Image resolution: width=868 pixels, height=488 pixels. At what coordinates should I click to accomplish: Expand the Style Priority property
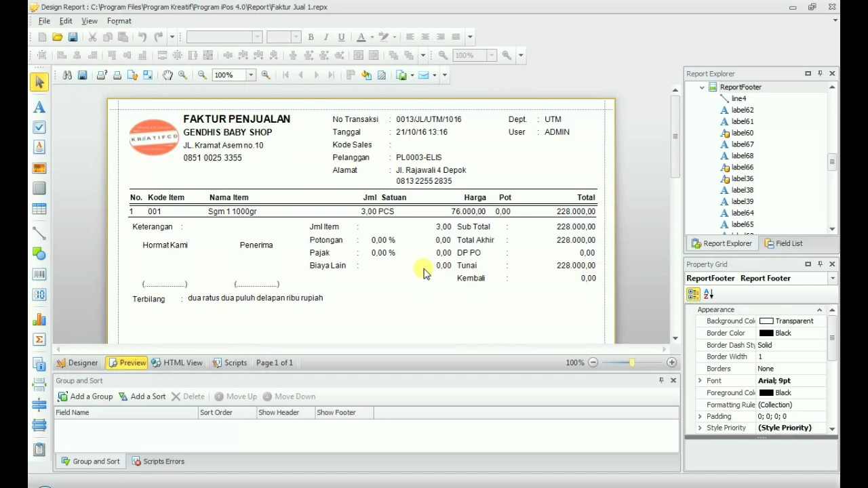click(x=700, y=428)
